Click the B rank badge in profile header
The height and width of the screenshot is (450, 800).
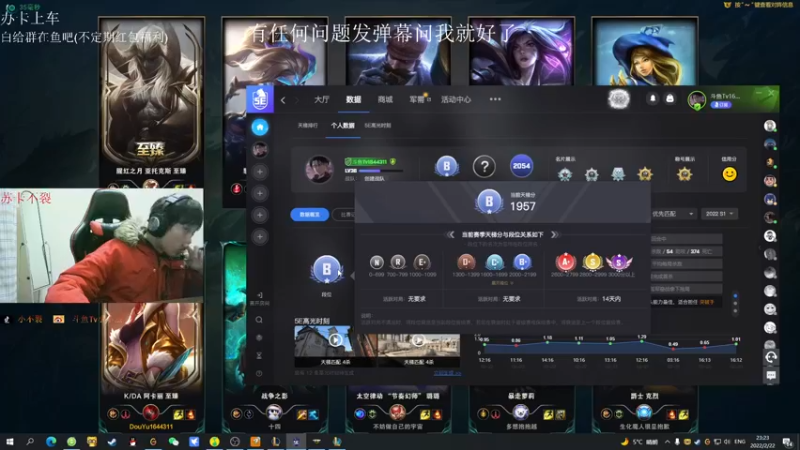point(446,166)
